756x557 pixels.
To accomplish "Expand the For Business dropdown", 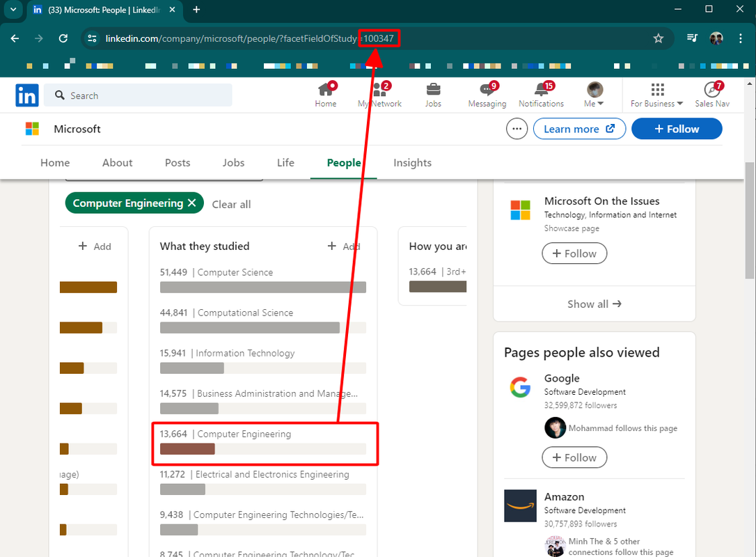I will pyautogui.click(x=656, y=95).
